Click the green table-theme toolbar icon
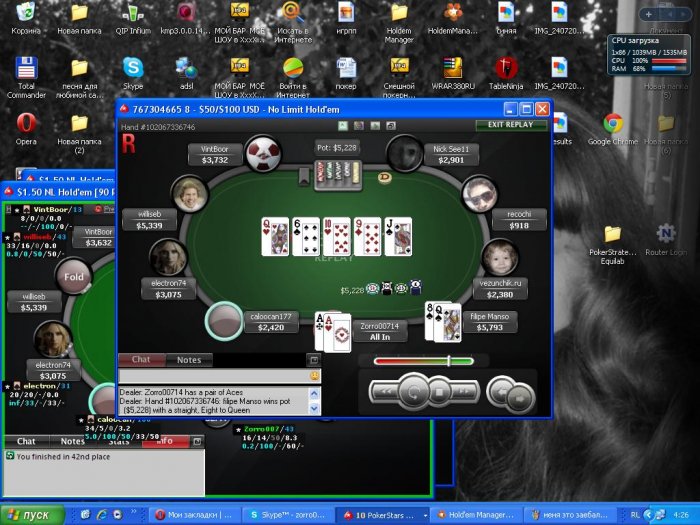The image size is (700, 525). pyautogui.click(x=342, y=126)
